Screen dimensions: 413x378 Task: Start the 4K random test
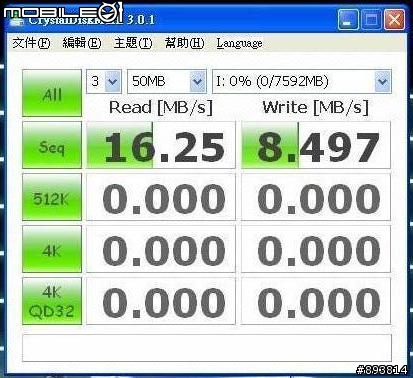click(52, 249)
